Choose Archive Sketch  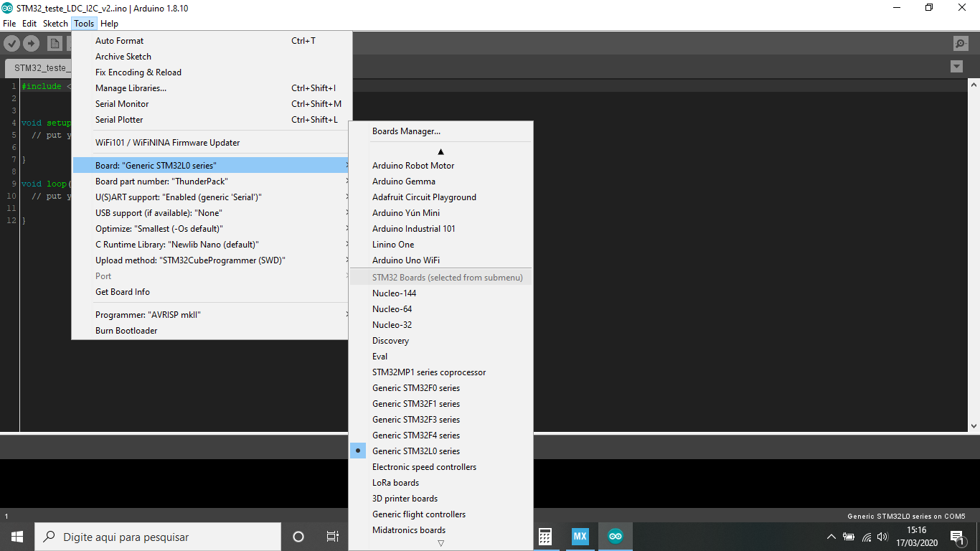coord(212,57)
